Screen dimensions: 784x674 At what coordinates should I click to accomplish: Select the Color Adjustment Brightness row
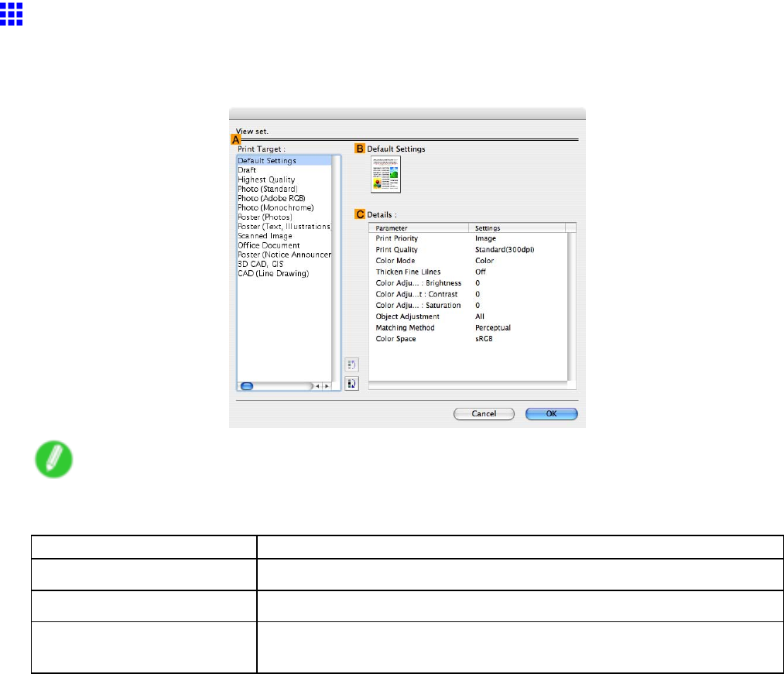[468, 283]
